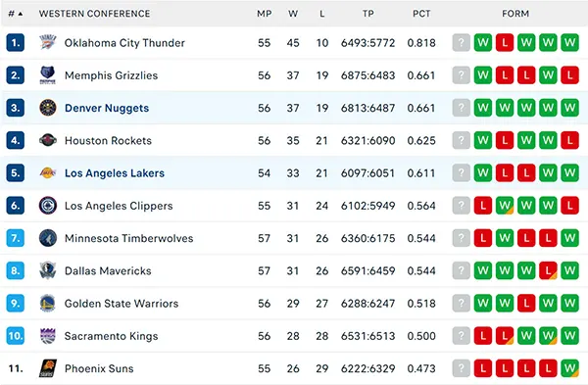
Task: Click the Denver Nuggets team logo
Action: [48, 108]
